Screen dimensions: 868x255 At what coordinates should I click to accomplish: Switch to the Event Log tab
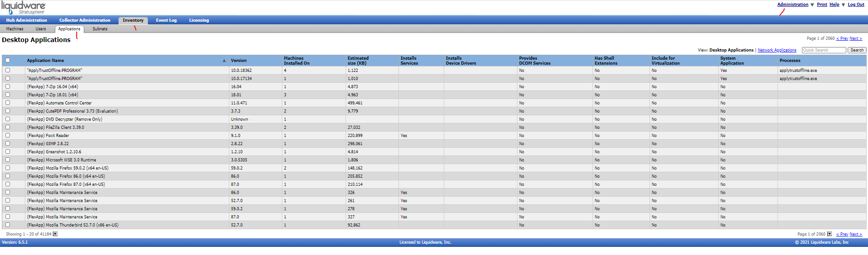(x=166, y=20)
